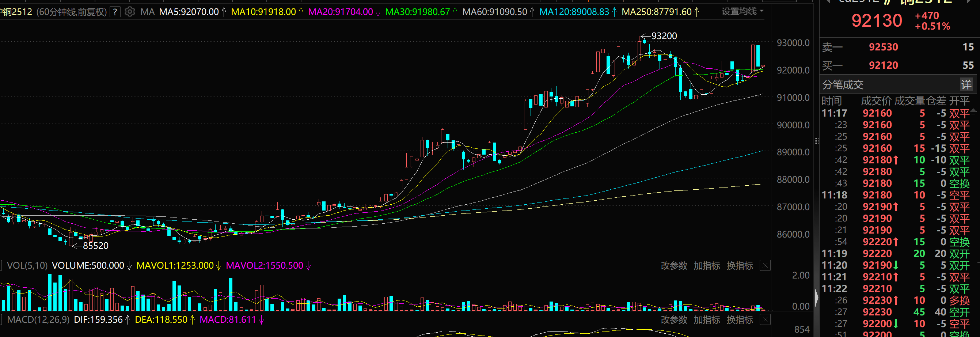Image resolution: width=980 pixels, height=337 pixels.
Task: Click the 90000.0 price axis label
Action: pyautogui.click(x=793, y=125)
